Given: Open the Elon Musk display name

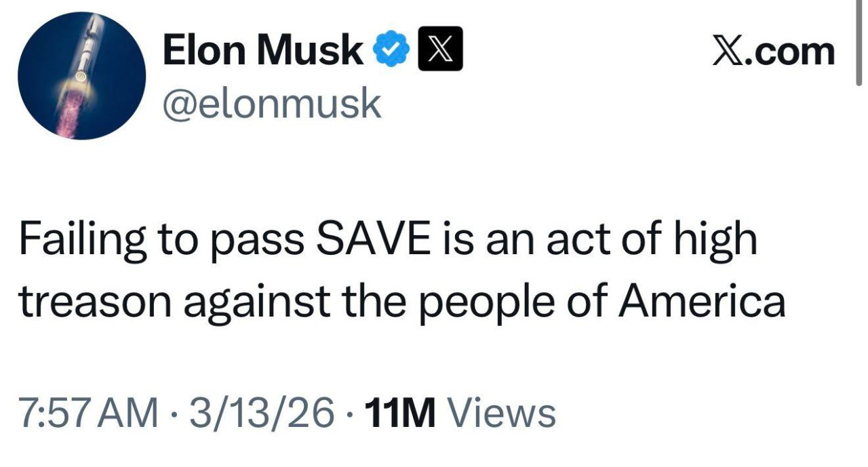Looking at the screenshot, I should tap(262, 50).
